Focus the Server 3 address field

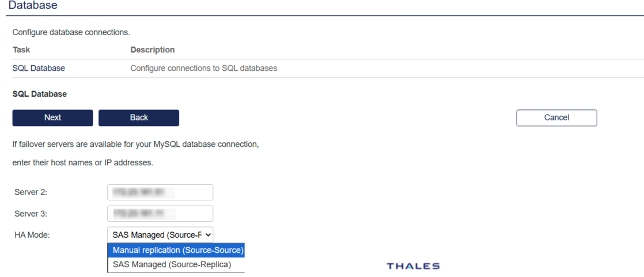click(x=160, y=214)
